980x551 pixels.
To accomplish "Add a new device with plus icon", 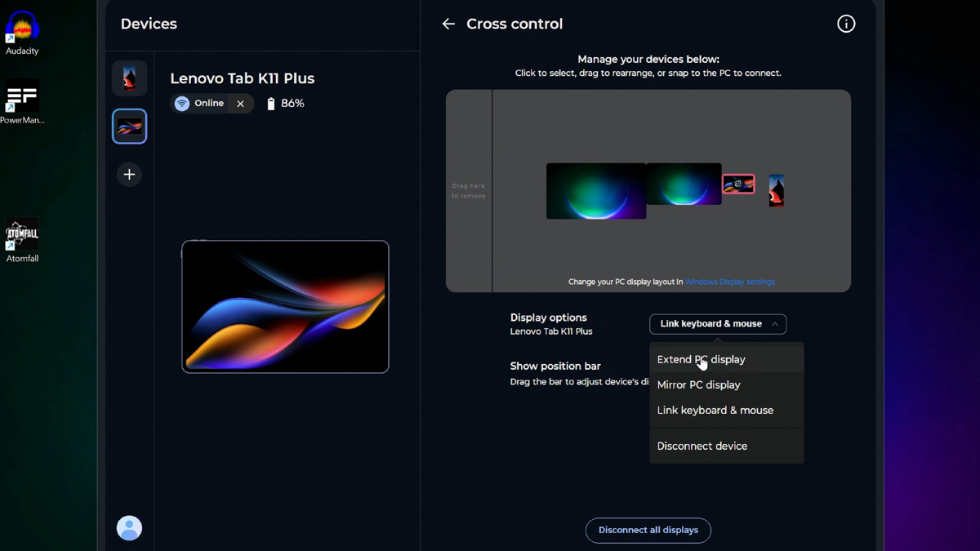I will point(129,175).
